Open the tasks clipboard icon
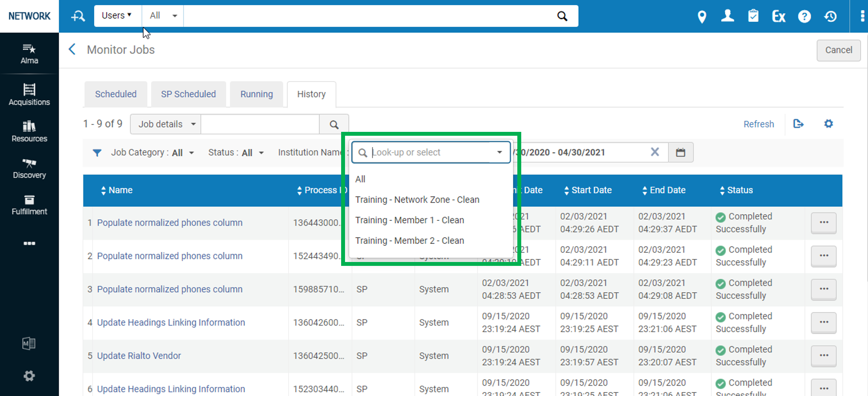The image size is (868, 396). tap(753, 16)
